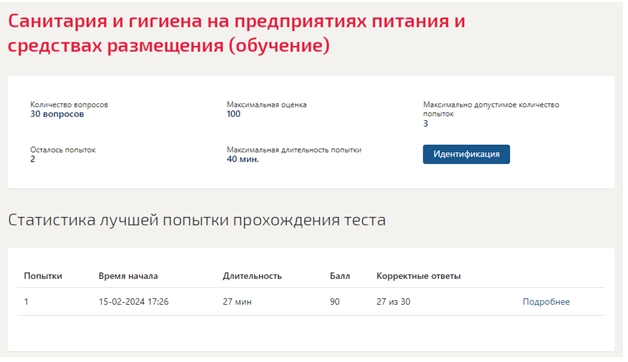The image size is (628, 362).
Task: Click the Попытки column header
Action: (43, 276)
